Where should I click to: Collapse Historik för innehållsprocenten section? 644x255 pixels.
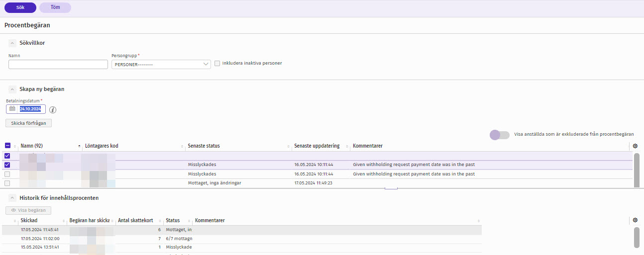(x=12, y=198)
